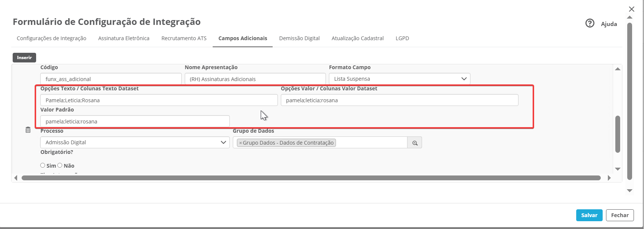Expand Processo dropdown Admissão Digital
This screenshot has height=229, width=644.
click(x=135, y=142)
